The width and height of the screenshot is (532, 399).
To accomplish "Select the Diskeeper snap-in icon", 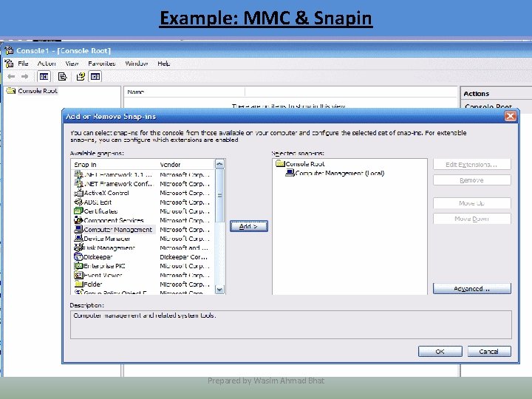I will pyautogui.click(x=79, y=257).
